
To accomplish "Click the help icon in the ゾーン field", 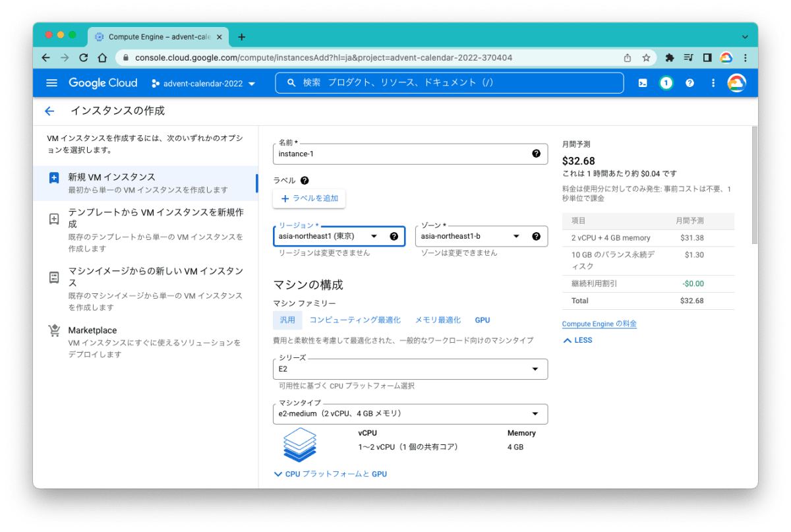I will pos(536,236).
